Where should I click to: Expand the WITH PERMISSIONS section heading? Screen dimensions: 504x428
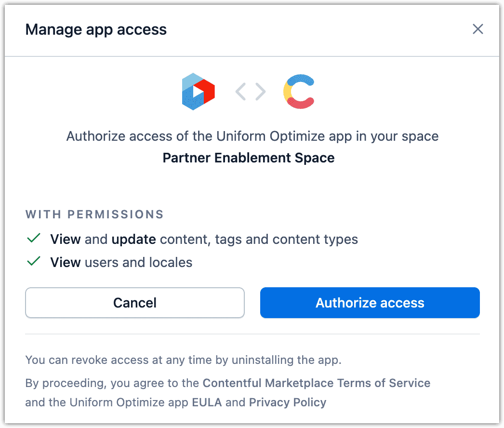(x=94, y=214)
